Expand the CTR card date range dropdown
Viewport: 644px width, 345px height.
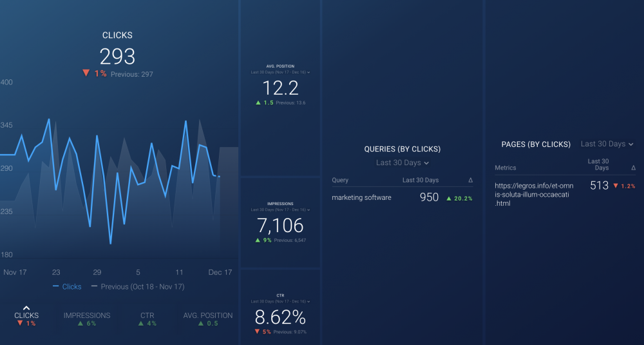coord(280,302)
